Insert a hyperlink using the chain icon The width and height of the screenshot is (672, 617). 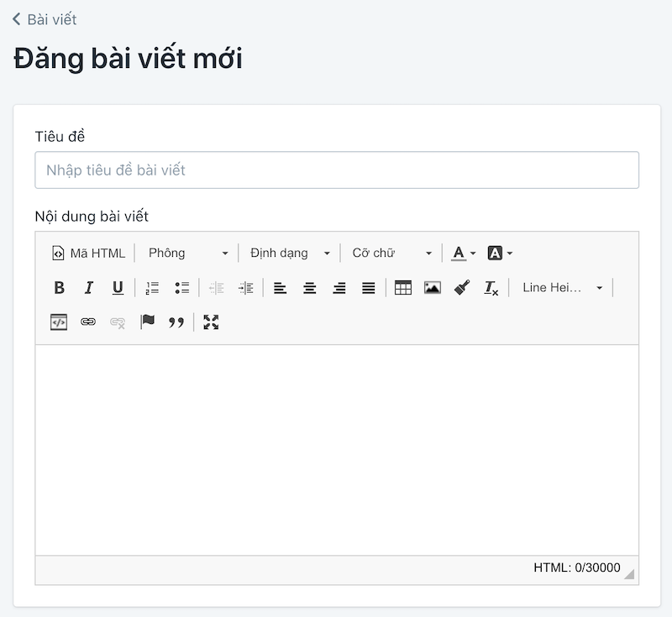click(87, 322)
